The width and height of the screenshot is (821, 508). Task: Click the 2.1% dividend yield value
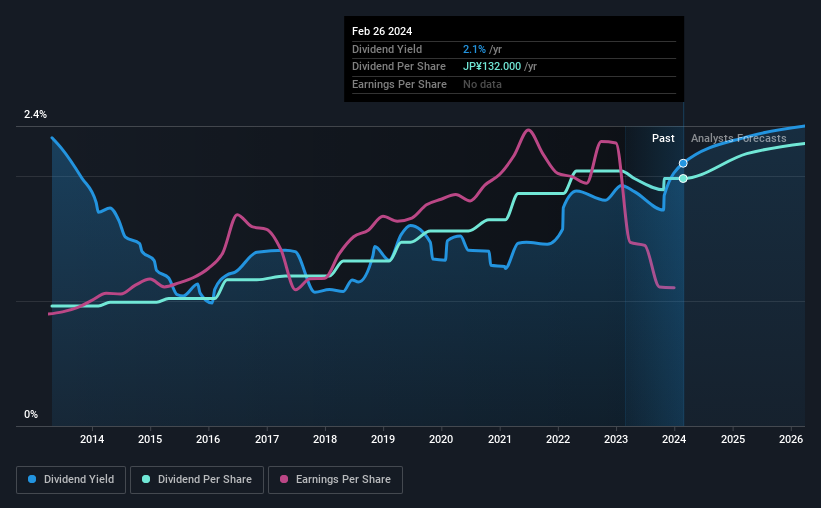tap(474, 49)
